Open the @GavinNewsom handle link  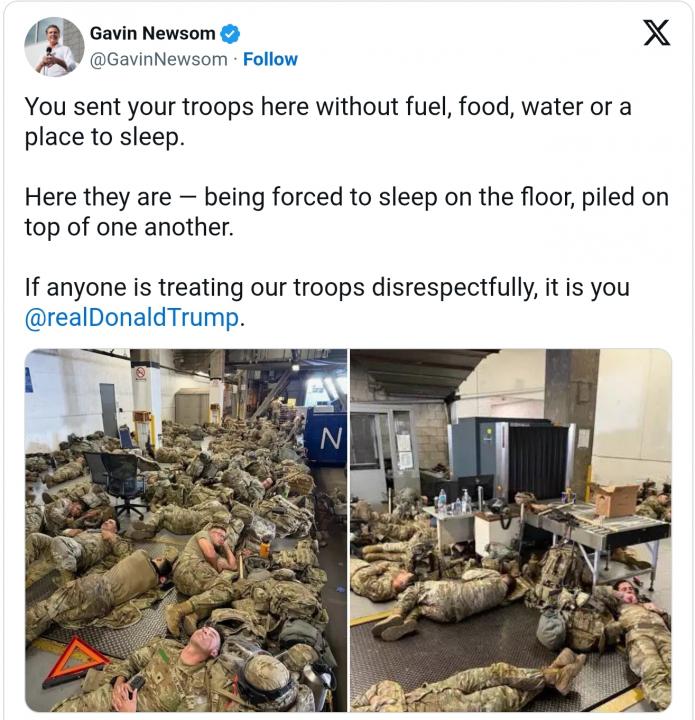[158, 60]
